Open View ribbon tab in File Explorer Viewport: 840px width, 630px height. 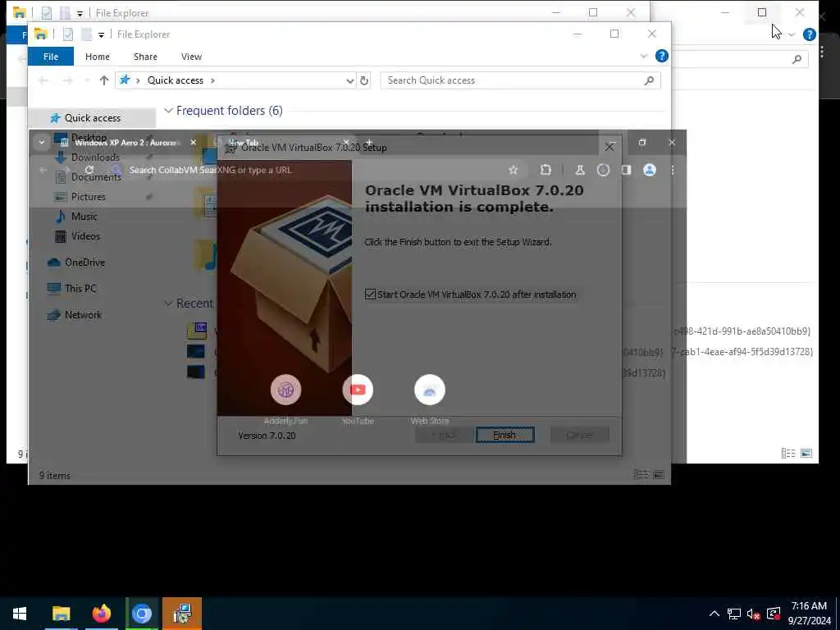click(191, 57)
